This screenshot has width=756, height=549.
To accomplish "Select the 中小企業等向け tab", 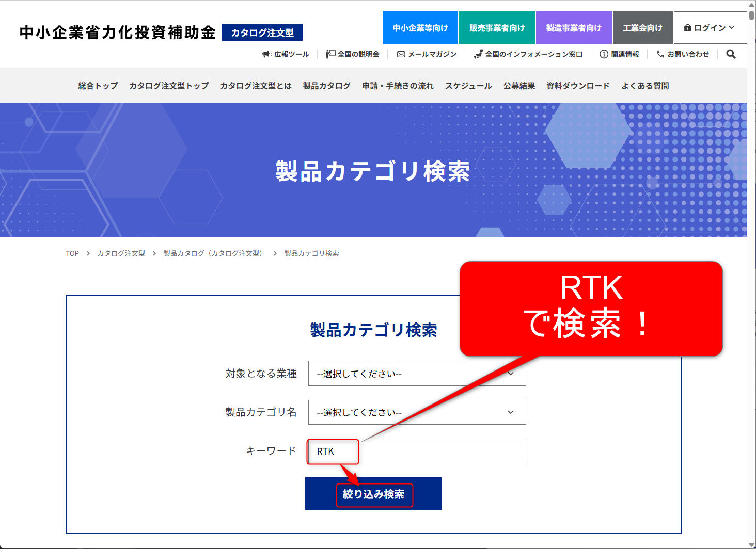I will [x=420, y=28].
